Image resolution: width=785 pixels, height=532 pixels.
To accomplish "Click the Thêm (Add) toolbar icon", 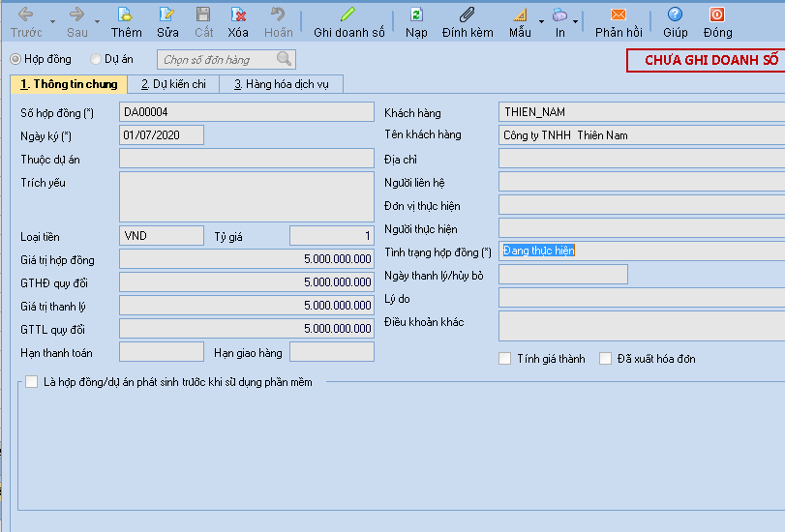I will tap(125, 15).
